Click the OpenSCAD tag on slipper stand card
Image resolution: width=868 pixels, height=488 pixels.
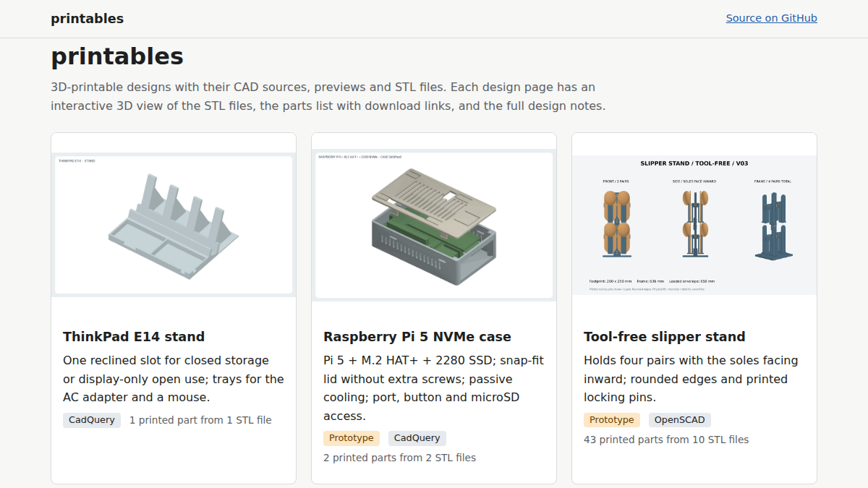pos(680,420)
